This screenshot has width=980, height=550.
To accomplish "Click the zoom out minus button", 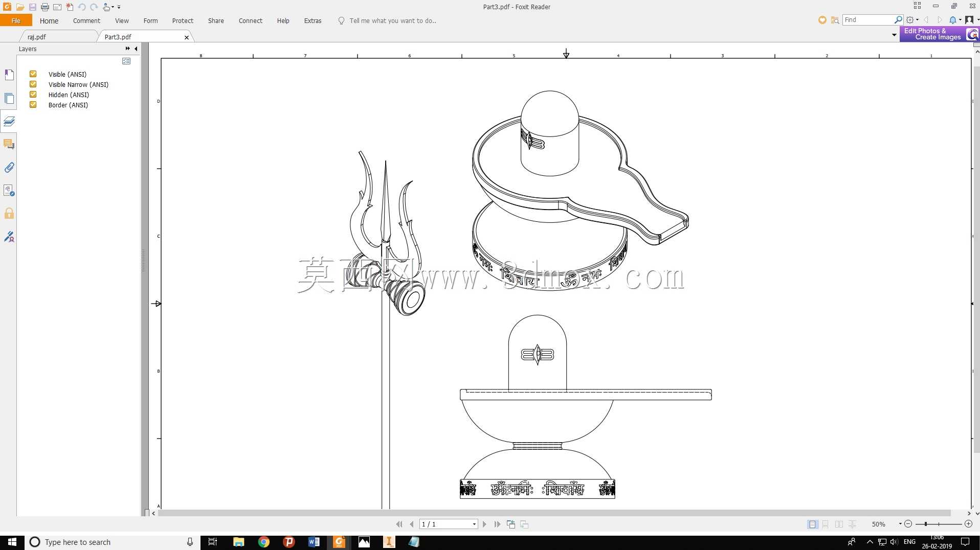I will [908, 524].
